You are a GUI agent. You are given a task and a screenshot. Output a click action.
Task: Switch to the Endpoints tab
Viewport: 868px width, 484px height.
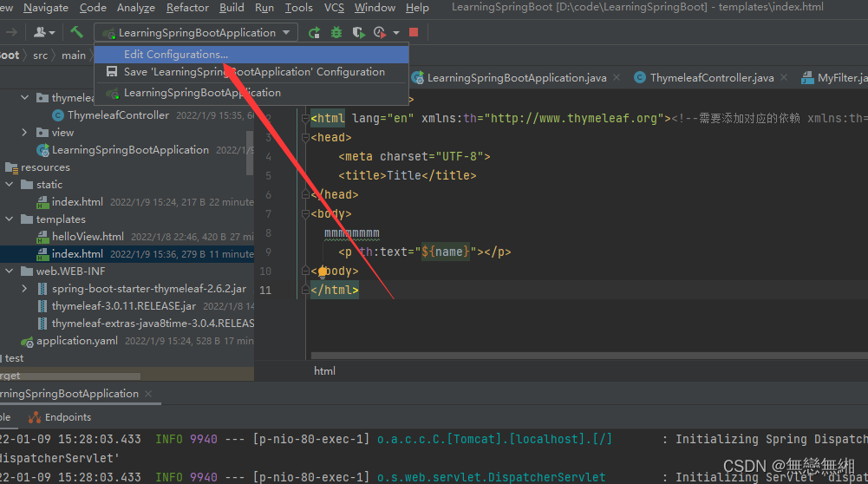(x=60, y=417)
